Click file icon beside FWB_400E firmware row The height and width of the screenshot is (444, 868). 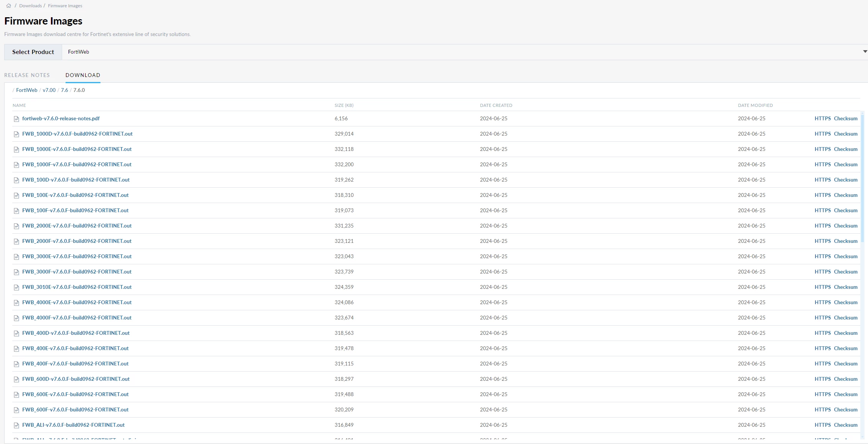pos(16,349)
